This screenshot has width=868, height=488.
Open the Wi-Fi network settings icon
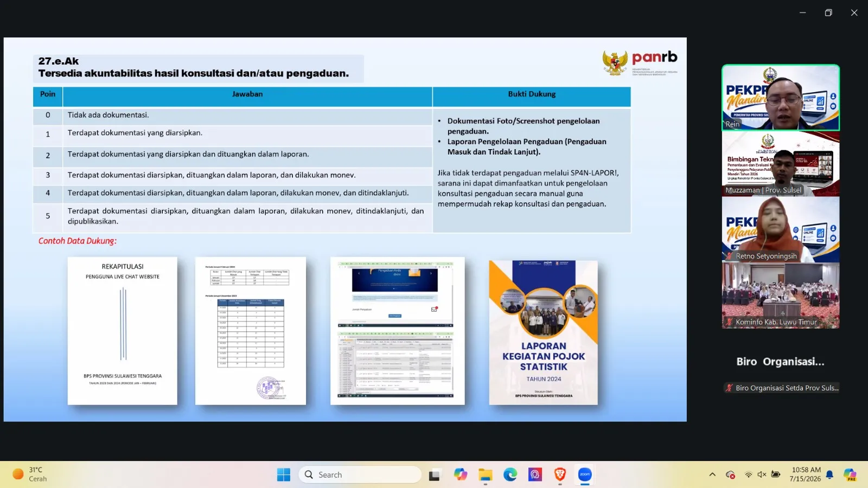(748, 475)
